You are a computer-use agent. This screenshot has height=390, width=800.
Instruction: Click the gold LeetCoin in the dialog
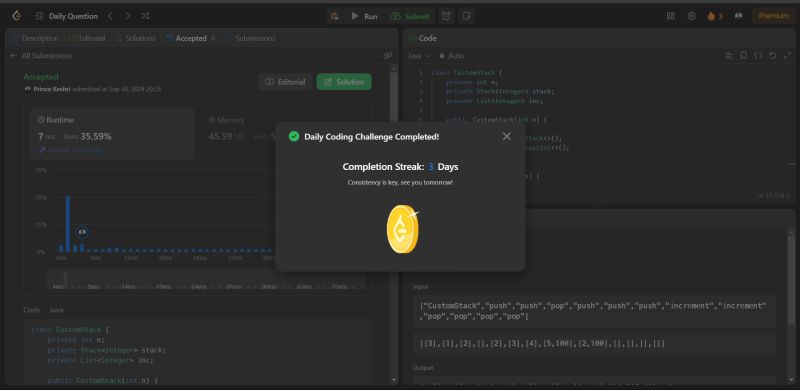(403, 230)
